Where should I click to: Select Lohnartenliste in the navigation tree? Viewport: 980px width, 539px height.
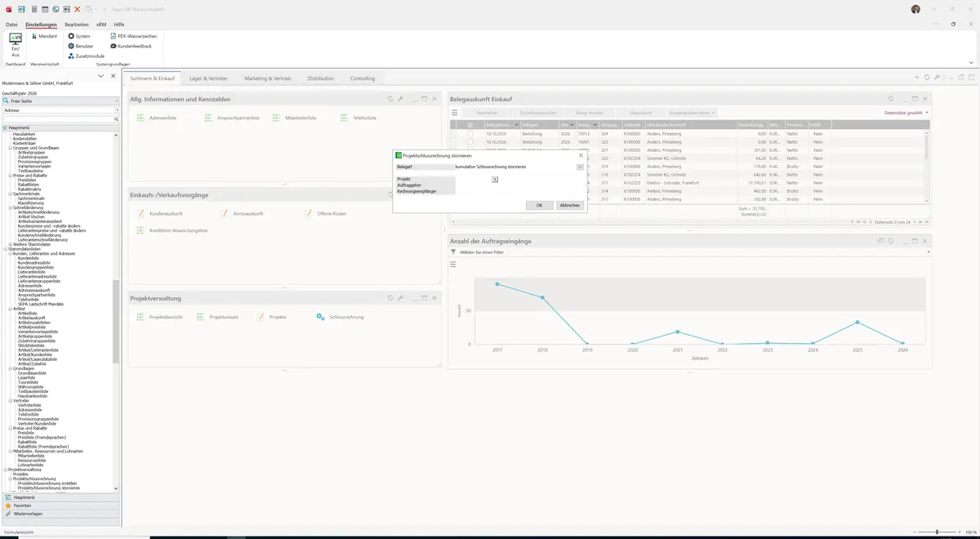click(x=31, y=465)
